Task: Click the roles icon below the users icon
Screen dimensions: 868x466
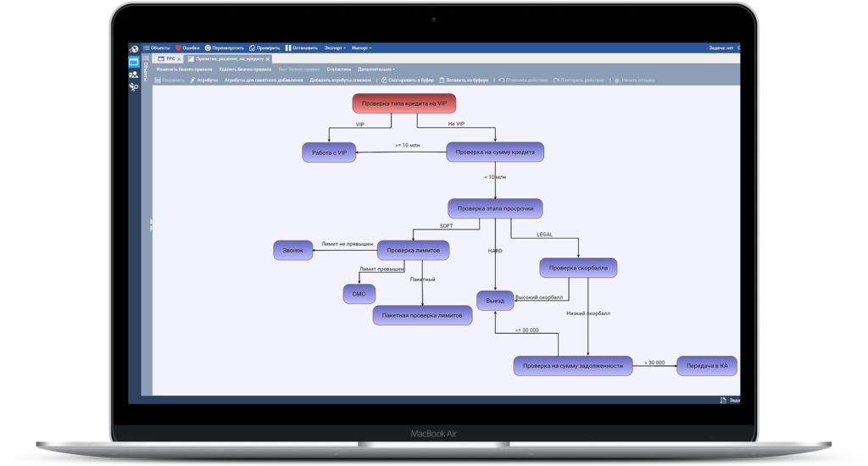Action: coord(134,87)
